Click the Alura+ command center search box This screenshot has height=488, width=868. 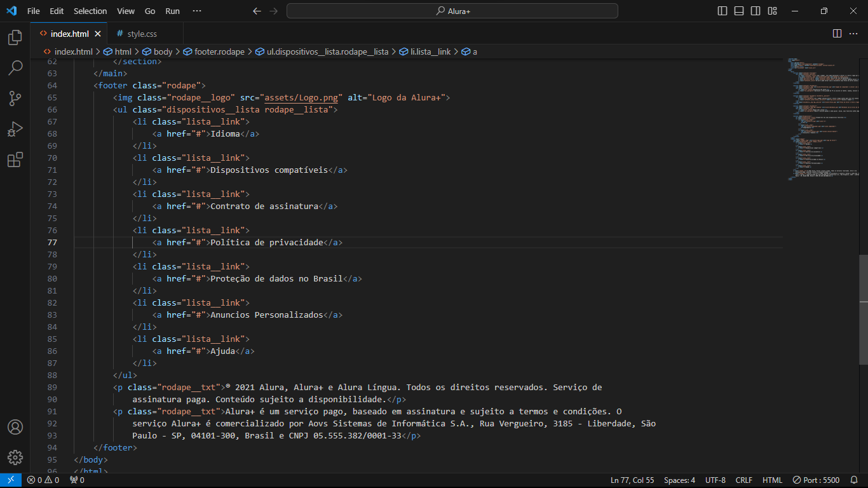tap(452, 11)
